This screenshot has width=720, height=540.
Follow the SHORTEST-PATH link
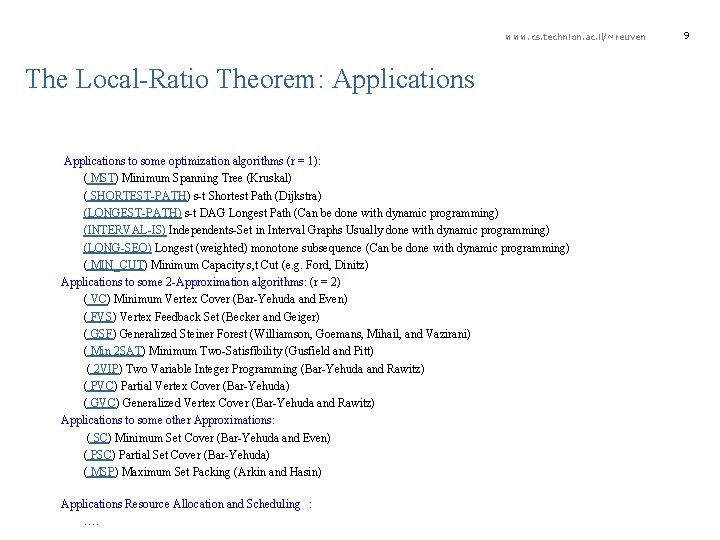(137, 196)
